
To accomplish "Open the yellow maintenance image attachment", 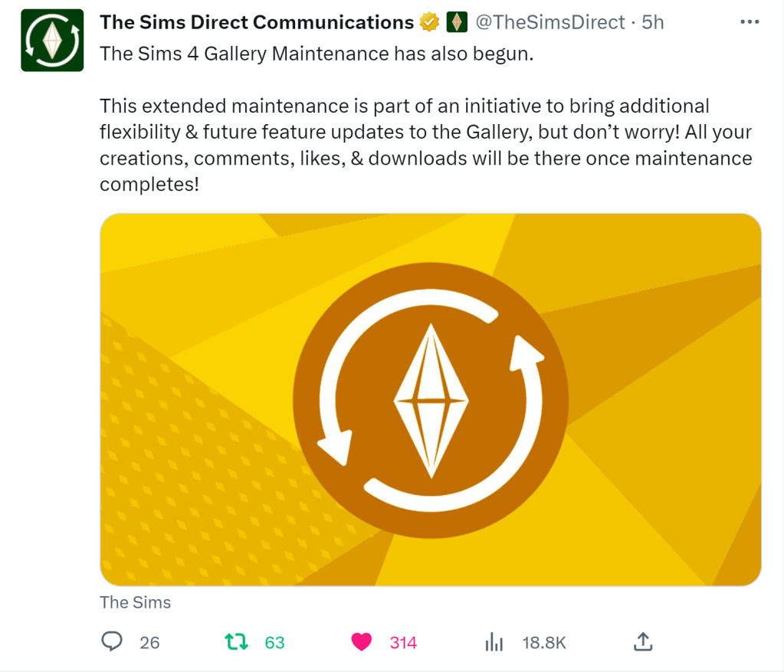I will [x=430, y=399].
